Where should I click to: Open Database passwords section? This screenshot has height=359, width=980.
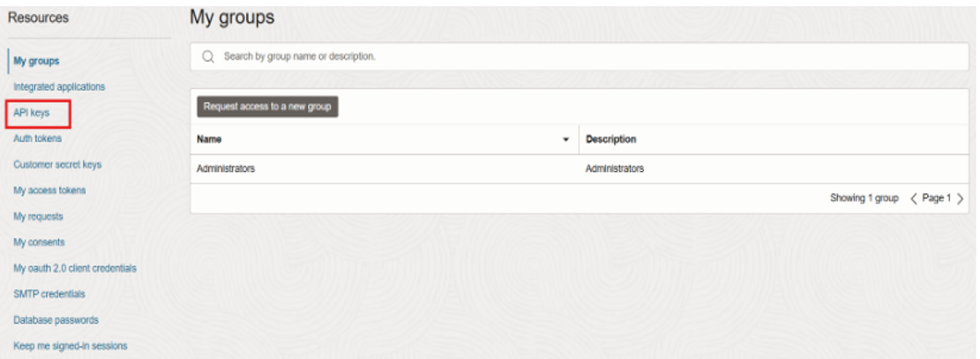tap(56, 319)
